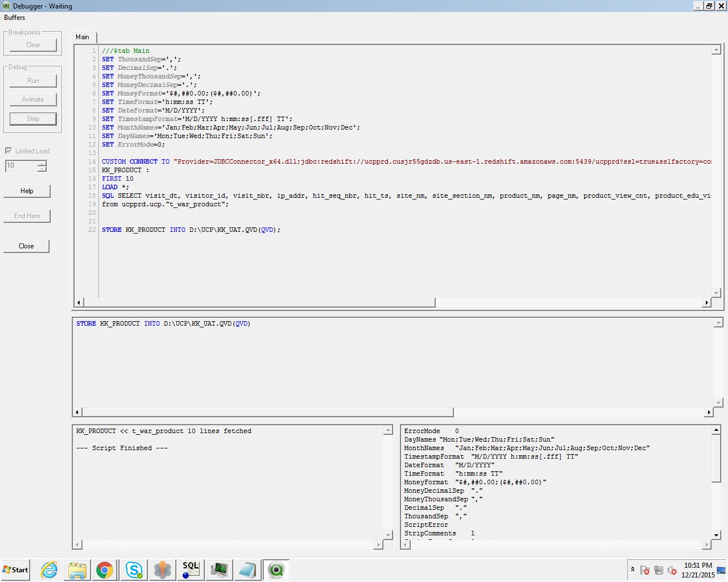Image resolution: width=728 pixels, height=582 pixels.
Task: Expand the hidden system tray icons
Action: point(632,569)
